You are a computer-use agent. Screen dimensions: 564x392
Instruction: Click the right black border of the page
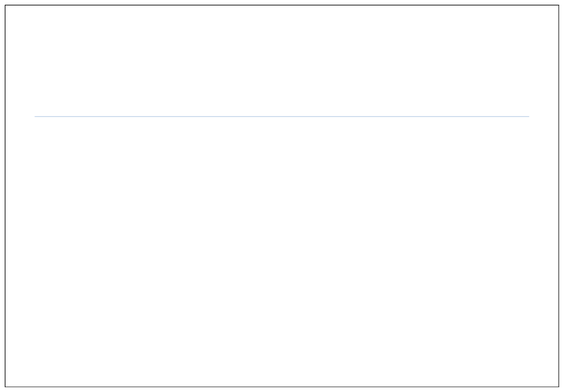point(559,196)
